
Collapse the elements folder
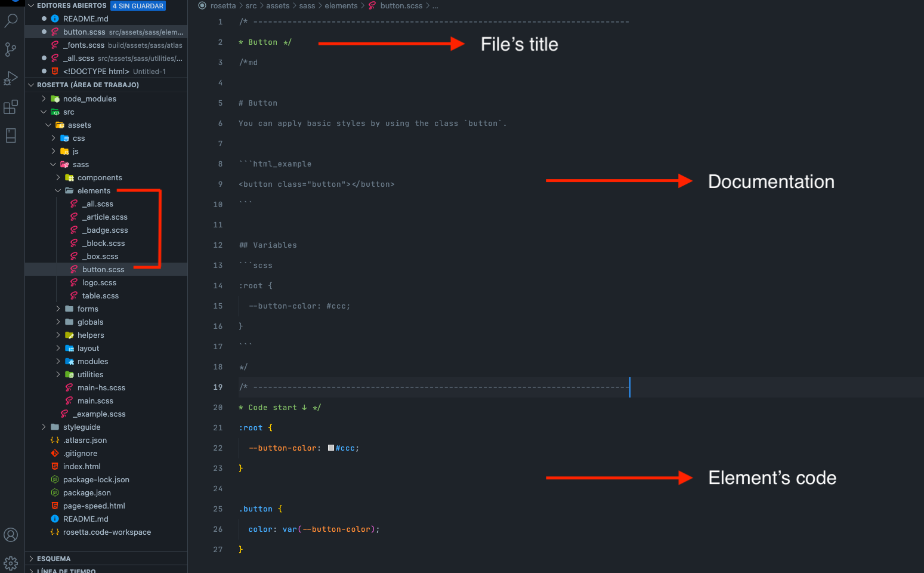coord(58,191)
